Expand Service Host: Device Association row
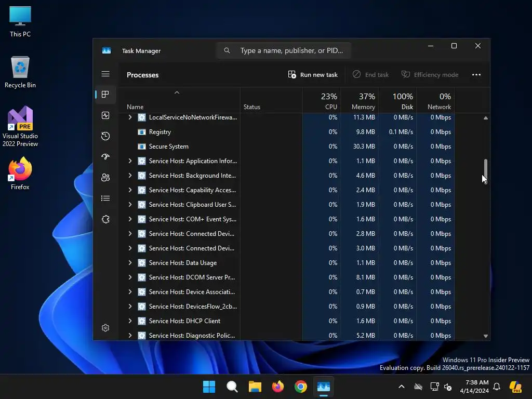Viewport: 532px width, 399px height. [130, 292]
